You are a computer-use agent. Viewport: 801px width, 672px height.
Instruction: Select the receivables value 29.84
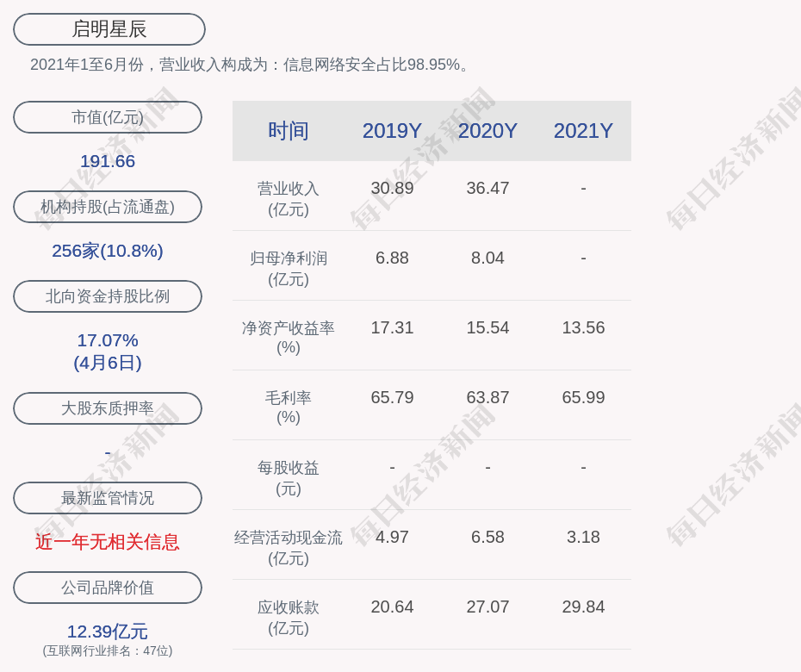(x=583, y=607)
